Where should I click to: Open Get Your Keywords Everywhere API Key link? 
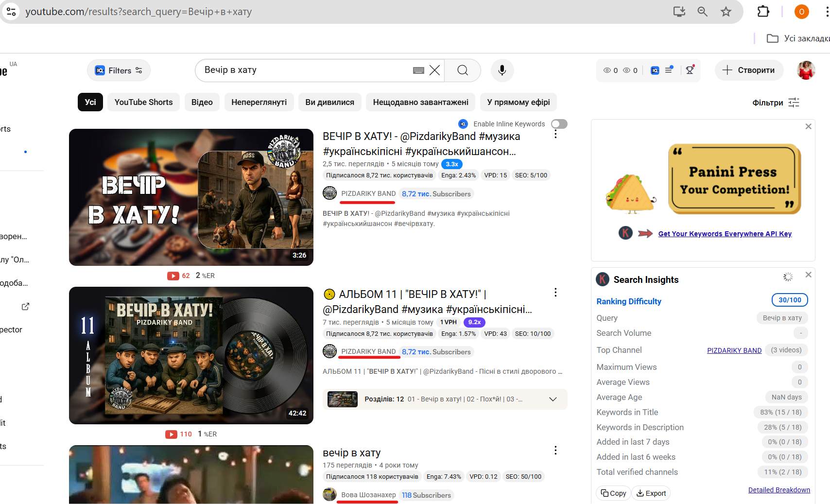pyautogui.click(x=725, y=234)
